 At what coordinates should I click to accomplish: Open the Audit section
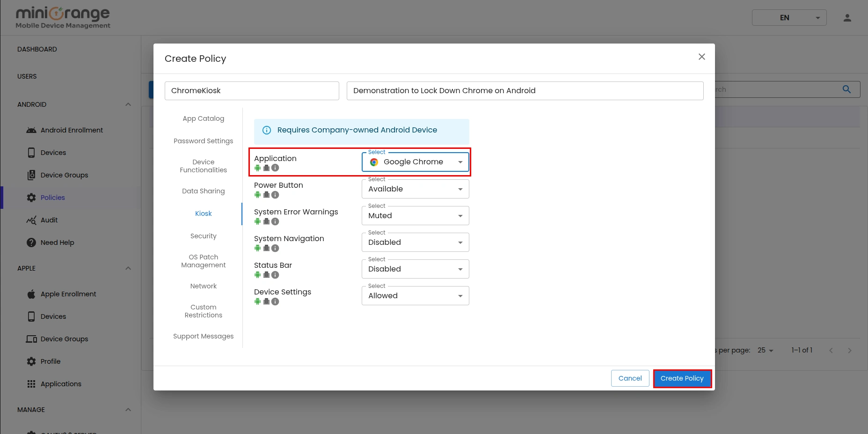[x=49, y=220]
